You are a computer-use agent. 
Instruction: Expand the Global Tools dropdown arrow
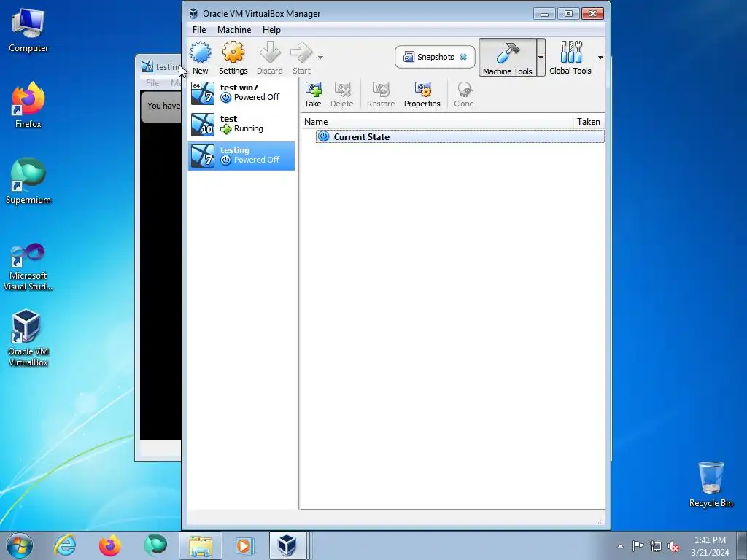600,58
